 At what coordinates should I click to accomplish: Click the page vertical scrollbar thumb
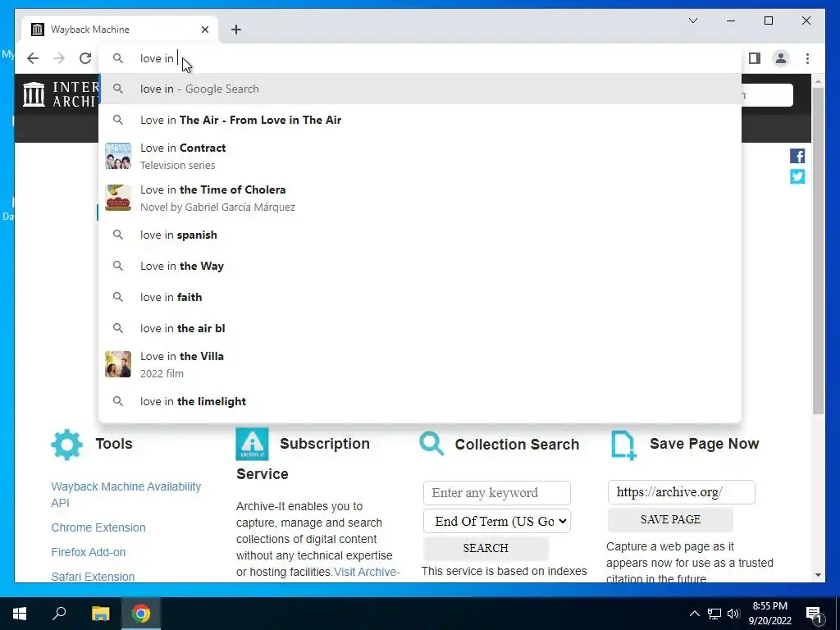pyautogui.click(x=818, y=251)
